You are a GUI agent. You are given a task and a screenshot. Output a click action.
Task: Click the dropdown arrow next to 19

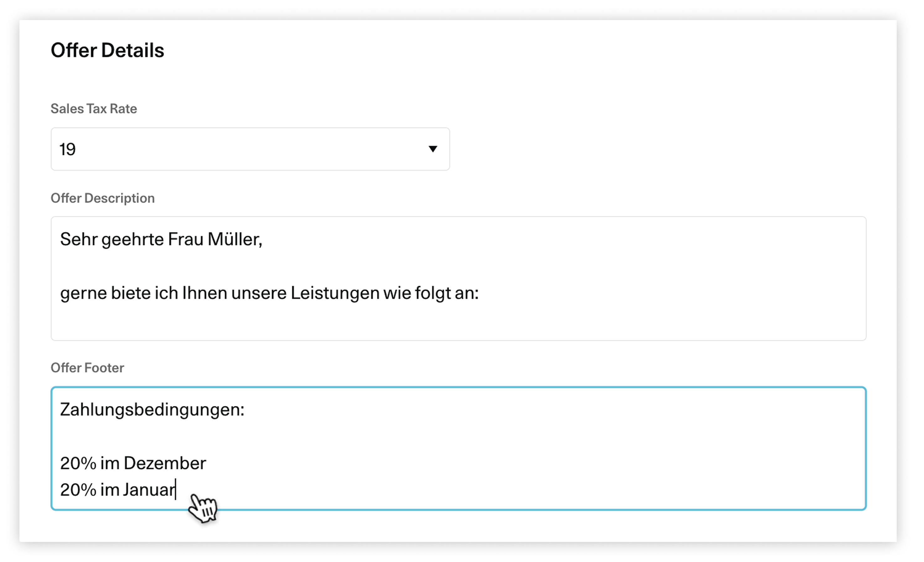pyautogui.click(x=432, y=149)
